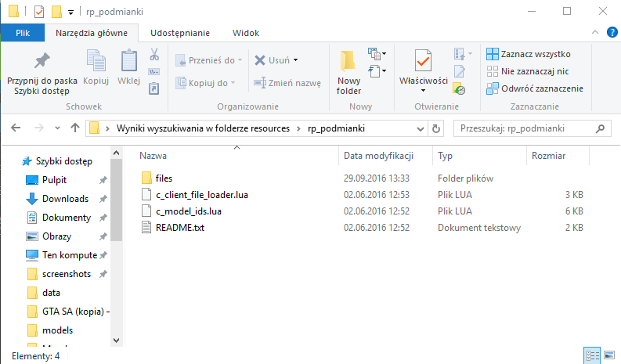Viewport: 621px width, 364px height.
Task: Select c_model_ids.lua file
Action: pyautogui.click(x=189, y=211)
